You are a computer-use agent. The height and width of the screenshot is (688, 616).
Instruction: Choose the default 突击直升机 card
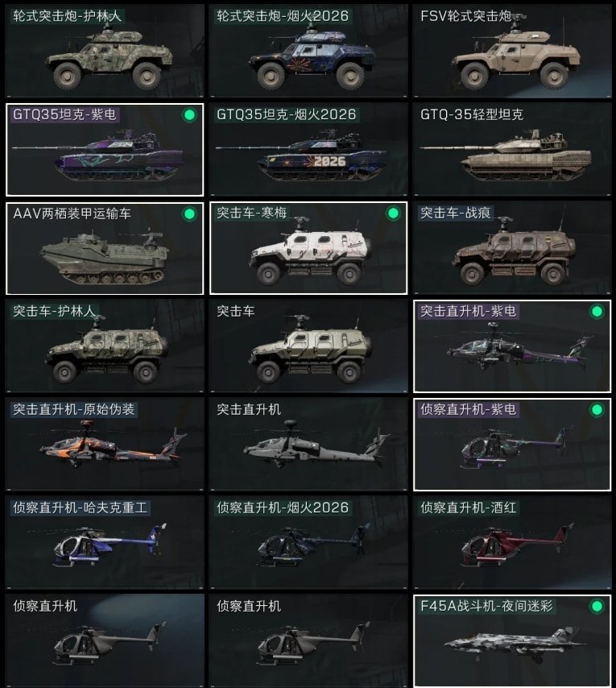point(308,445)
